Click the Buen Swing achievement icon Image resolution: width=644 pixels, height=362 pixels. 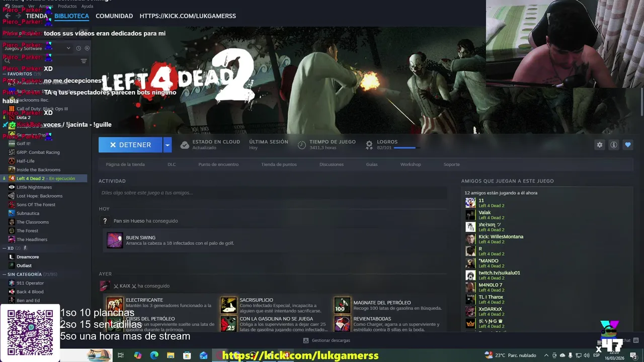(x=115, y=240)
